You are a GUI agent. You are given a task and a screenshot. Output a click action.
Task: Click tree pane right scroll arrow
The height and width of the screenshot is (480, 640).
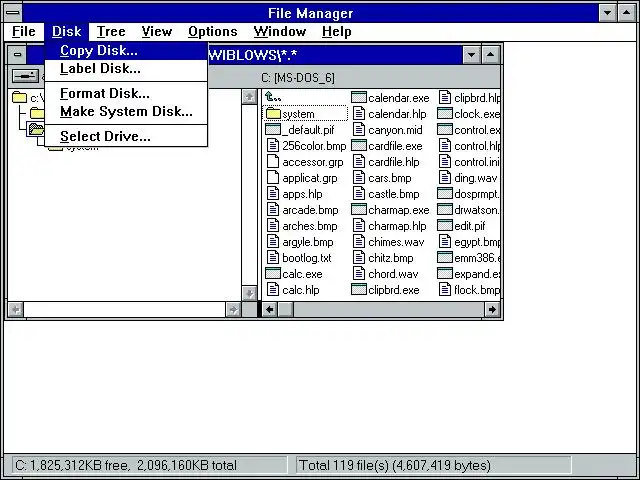[233, 309]
